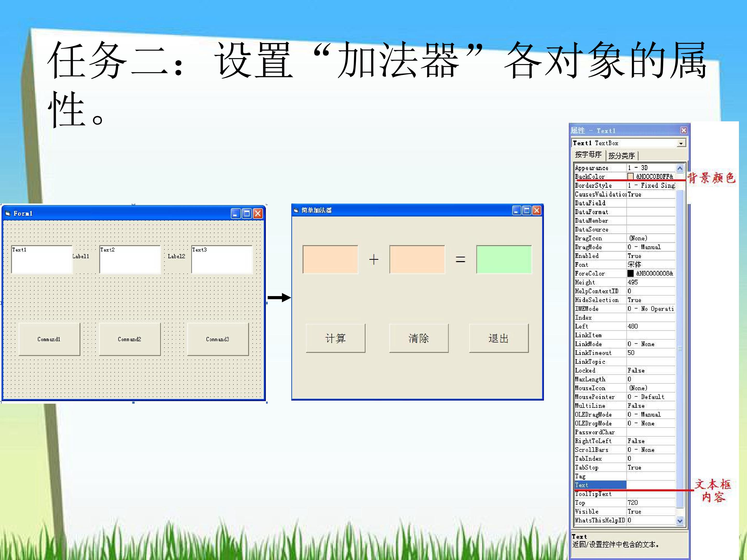The width and height of the screenshot is (747, 560).
Task: Switch to the 按分类序 tab
Action: click(x=622, y=156)
